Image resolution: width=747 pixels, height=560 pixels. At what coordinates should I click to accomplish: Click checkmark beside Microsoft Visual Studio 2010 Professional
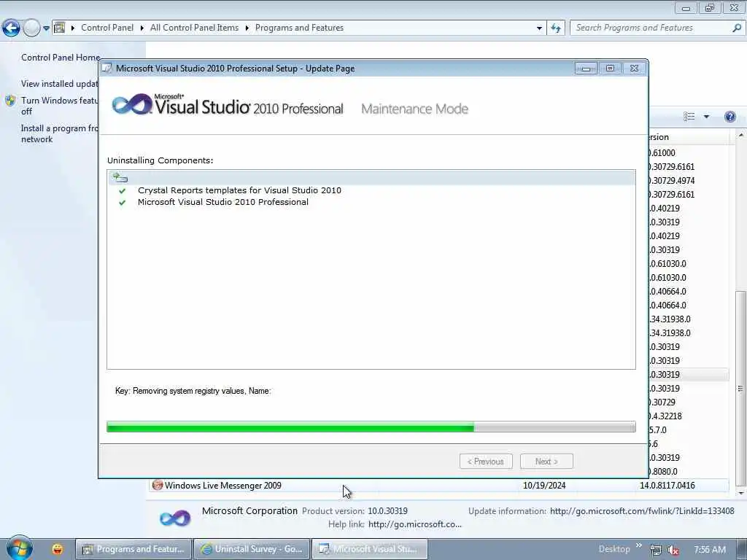coord(123,203)
